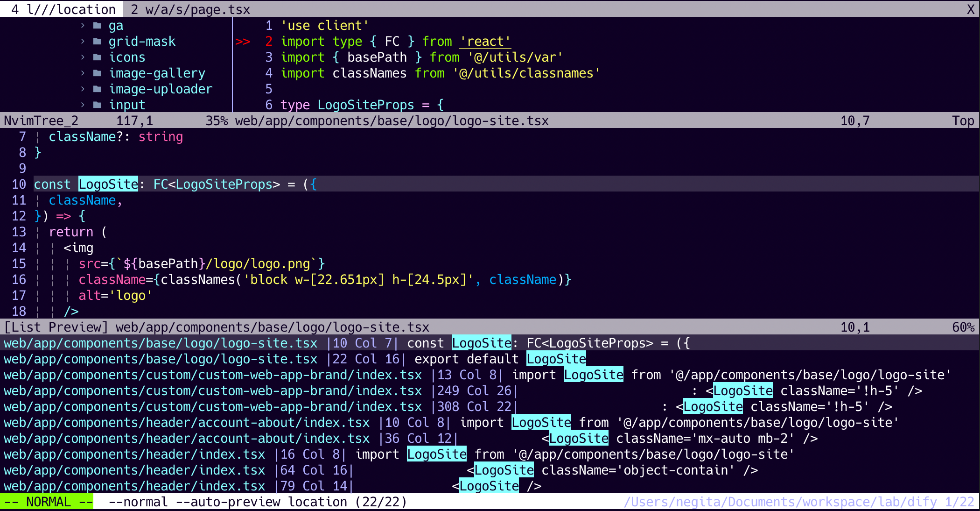Click the ga folder icon
This screenshot has height=511, width=980.
pos(97,26)
